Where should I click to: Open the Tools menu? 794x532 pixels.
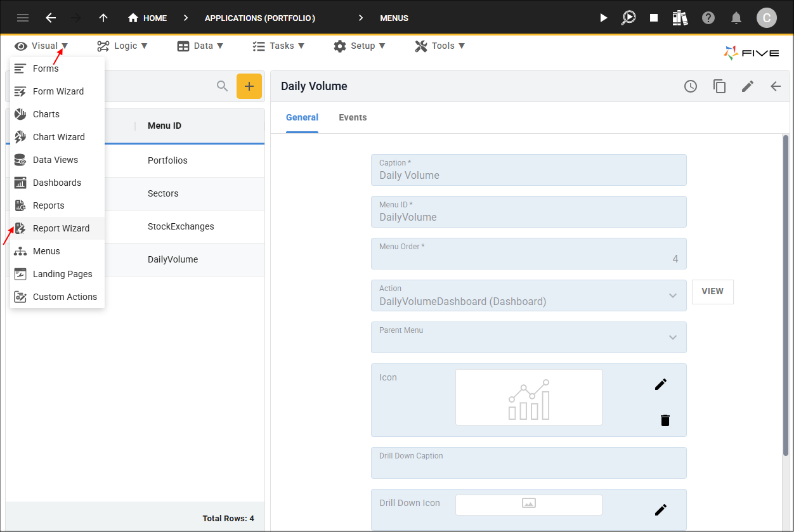pyautogui.click(x=440, y=46)
